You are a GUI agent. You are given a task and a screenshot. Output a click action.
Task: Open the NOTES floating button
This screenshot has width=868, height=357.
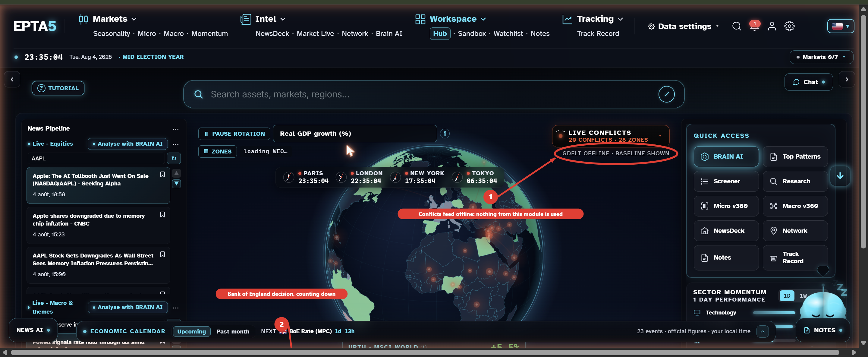[x=822, y=331]
